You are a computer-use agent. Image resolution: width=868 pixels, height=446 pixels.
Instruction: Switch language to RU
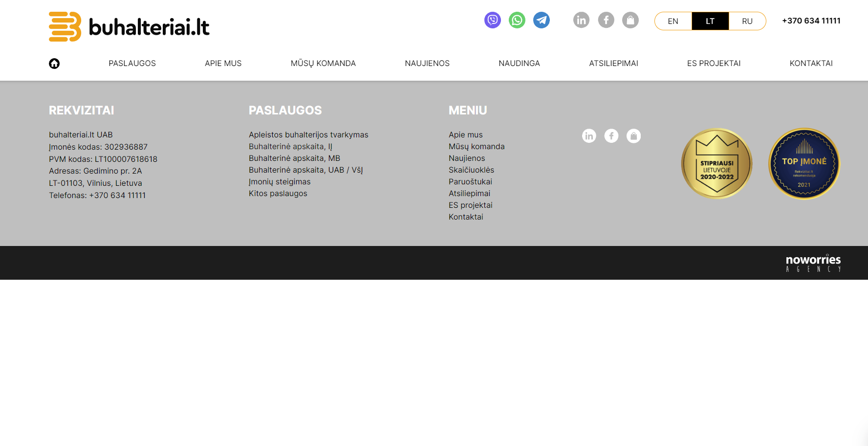click(x=747, y=21)
